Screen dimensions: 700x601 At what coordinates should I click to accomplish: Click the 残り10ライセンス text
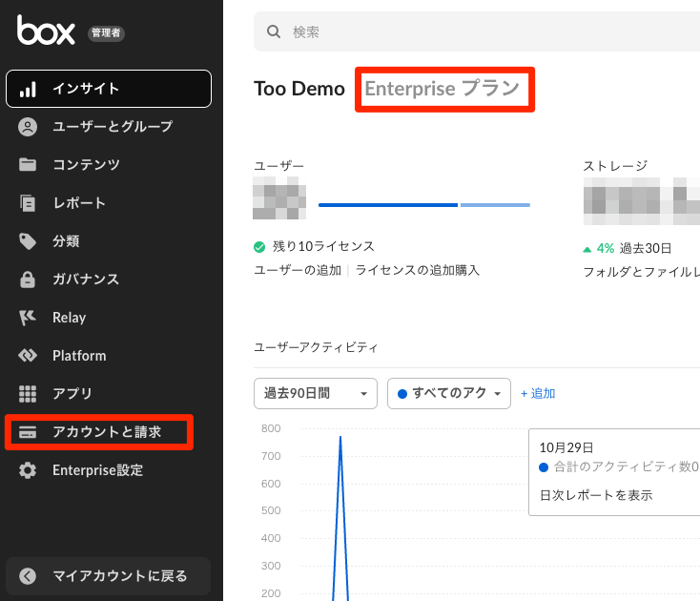coord(323,246)
